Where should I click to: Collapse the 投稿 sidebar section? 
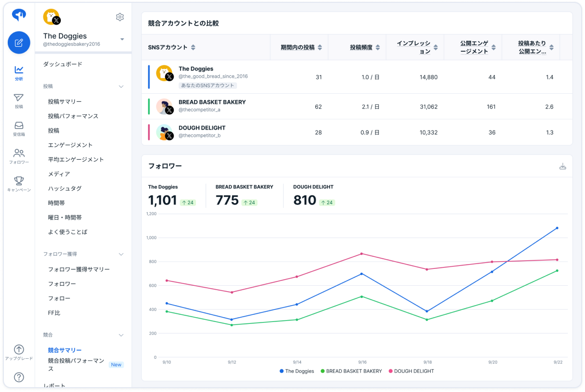121,86
